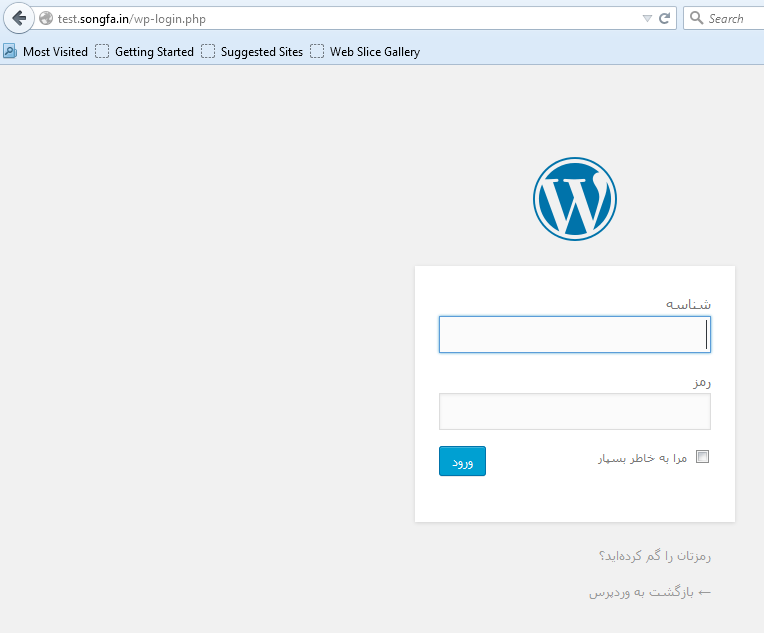The image size is (764, 633).
Task: Click the username (شناسه) input field
Action: tap(574, 334)
